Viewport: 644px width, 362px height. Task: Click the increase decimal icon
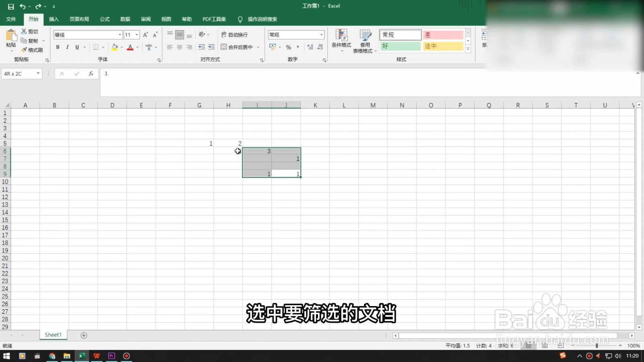[310, 47]
